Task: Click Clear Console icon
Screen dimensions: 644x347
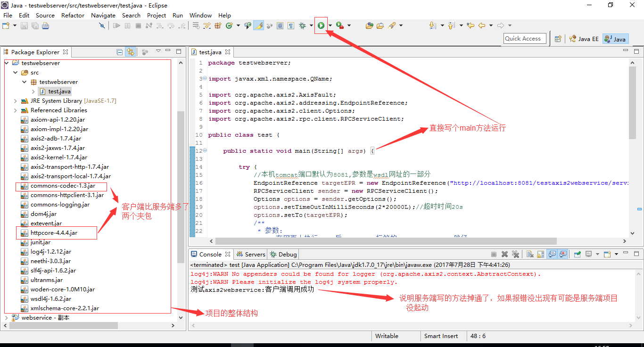Action: (530, 254)
